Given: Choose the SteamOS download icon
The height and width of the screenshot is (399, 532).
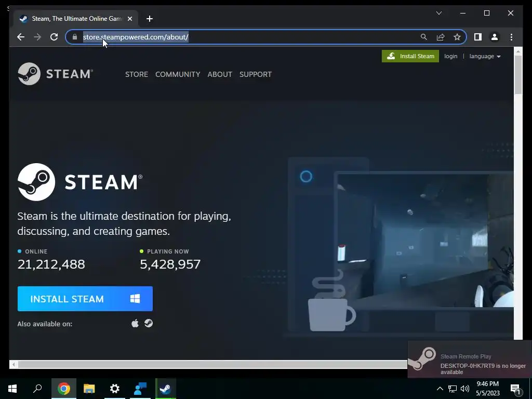Looking at the screenshot, I should (x=149, y=323).
